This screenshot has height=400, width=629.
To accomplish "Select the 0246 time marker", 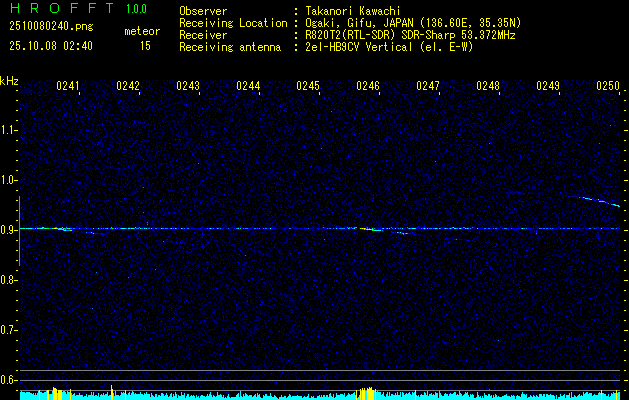I will coord(368,87).
